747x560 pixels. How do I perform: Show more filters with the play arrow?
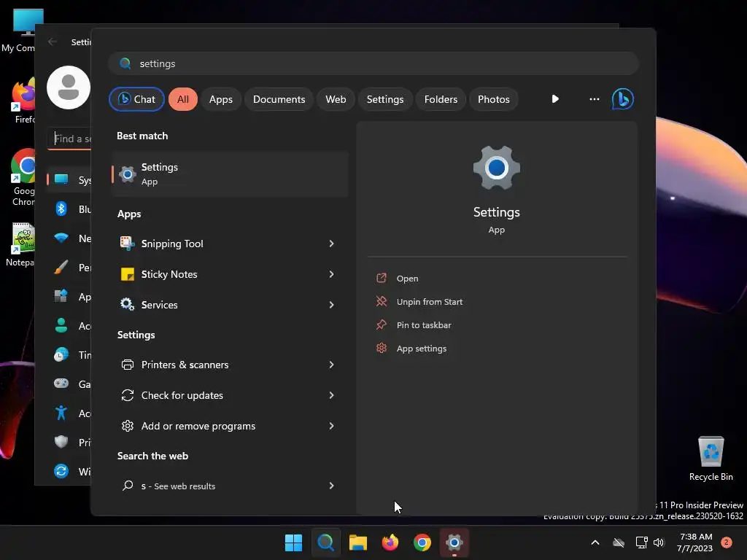[x=555, y=99]
